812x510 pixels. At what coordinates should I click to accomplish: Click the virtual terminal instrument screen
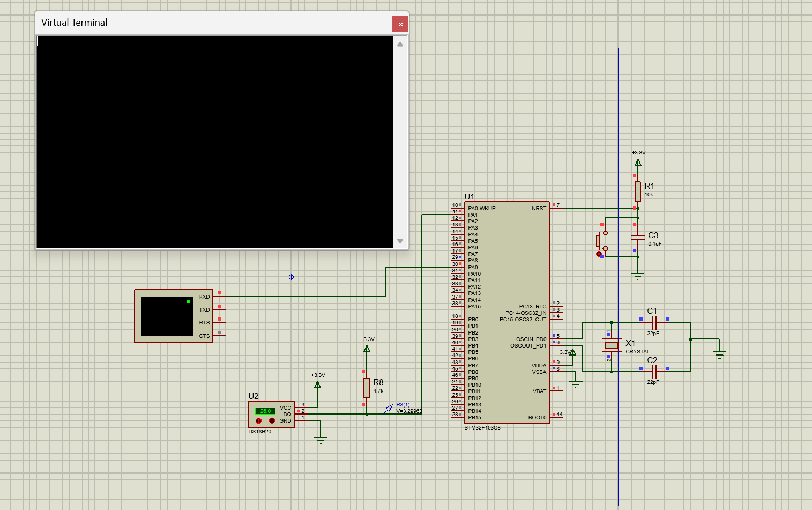tap(167, 316)
